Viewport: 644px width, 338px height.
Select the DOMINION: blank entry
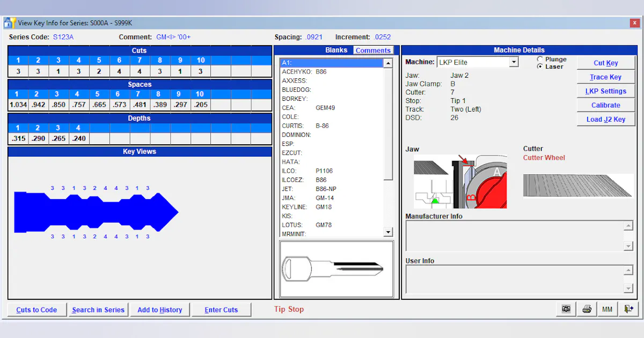[332, 135]
